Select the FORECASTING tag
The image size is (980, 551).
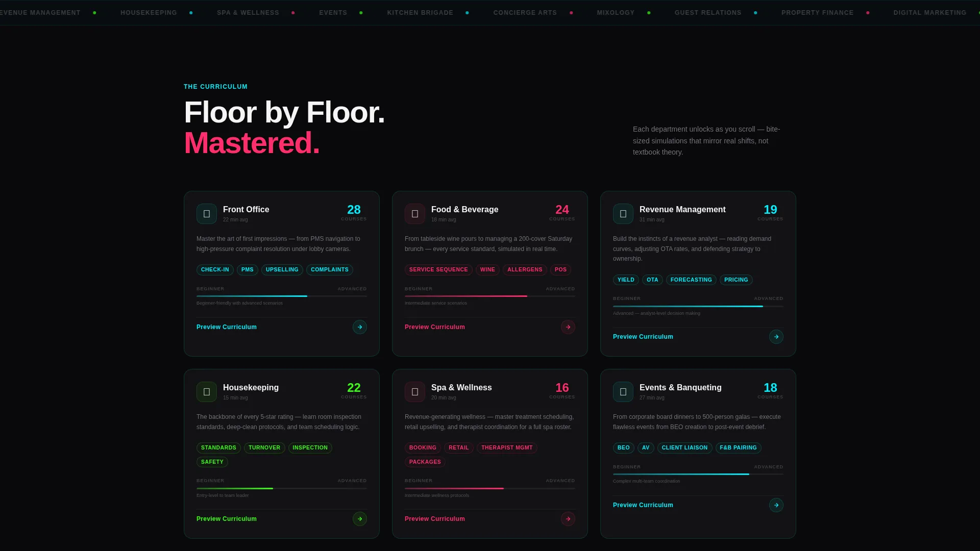[x=691, y=280]
